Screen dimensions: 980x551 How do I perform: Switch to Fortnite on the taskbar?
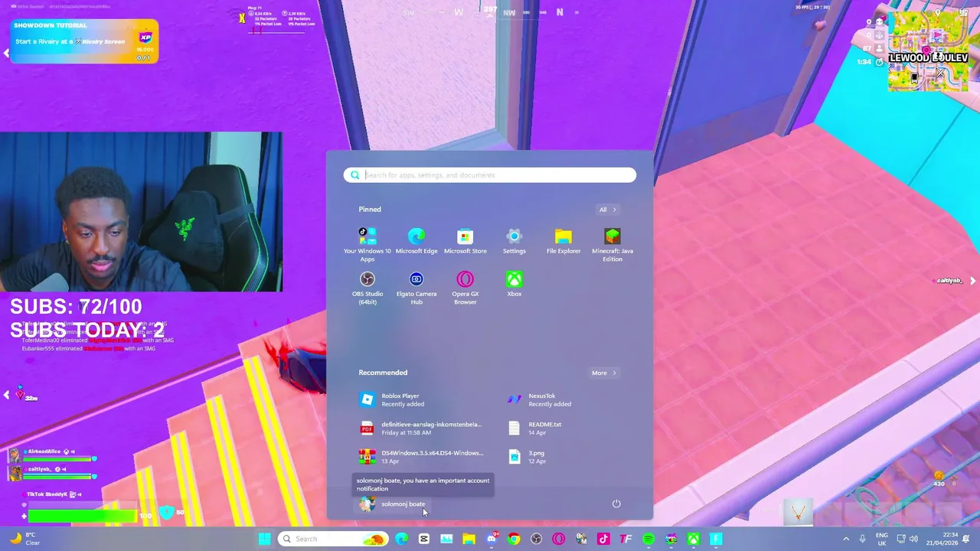716,539
